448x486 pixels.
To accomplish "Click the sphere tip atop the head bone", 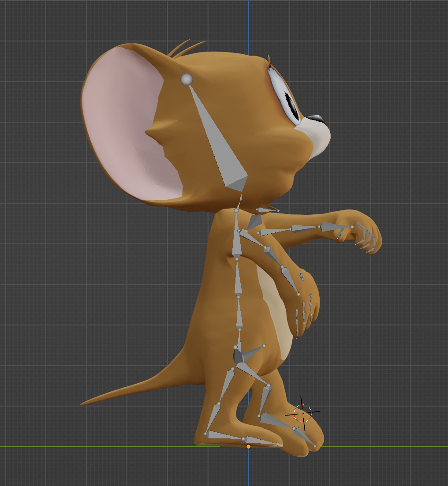I will tap(187, 79).
